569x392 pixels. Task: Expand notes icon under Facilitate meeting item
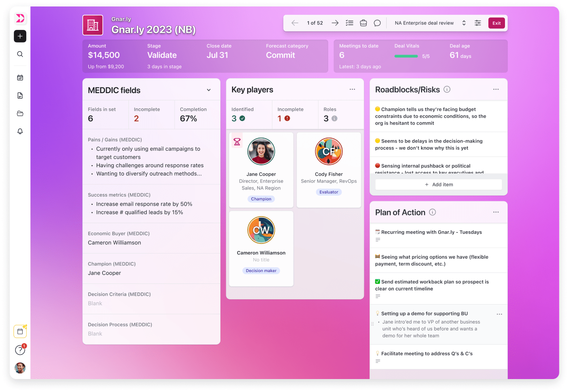tap(378, 361)
